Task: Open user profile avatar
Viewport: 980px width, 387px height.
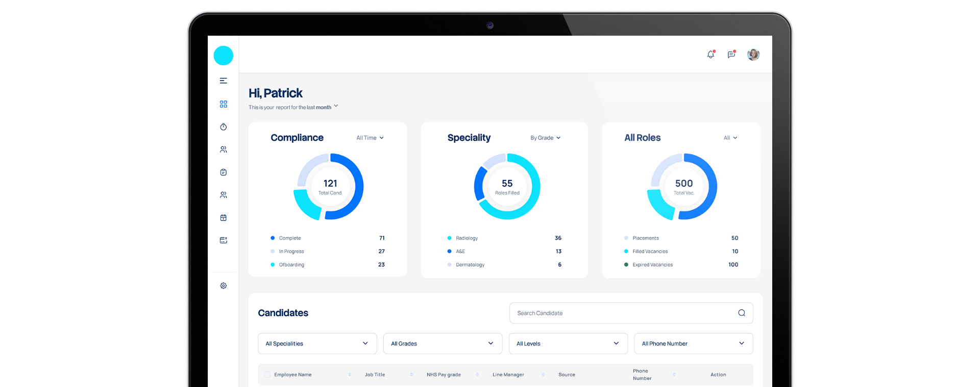Action: [753, 55]
